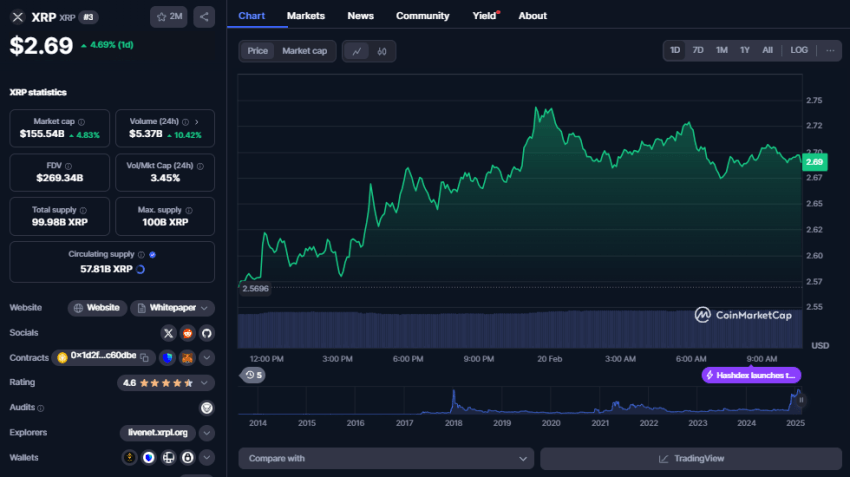Copy the contract address 0x1d2f...c60dbe
850x477 pixels.
tap(144, 357)
